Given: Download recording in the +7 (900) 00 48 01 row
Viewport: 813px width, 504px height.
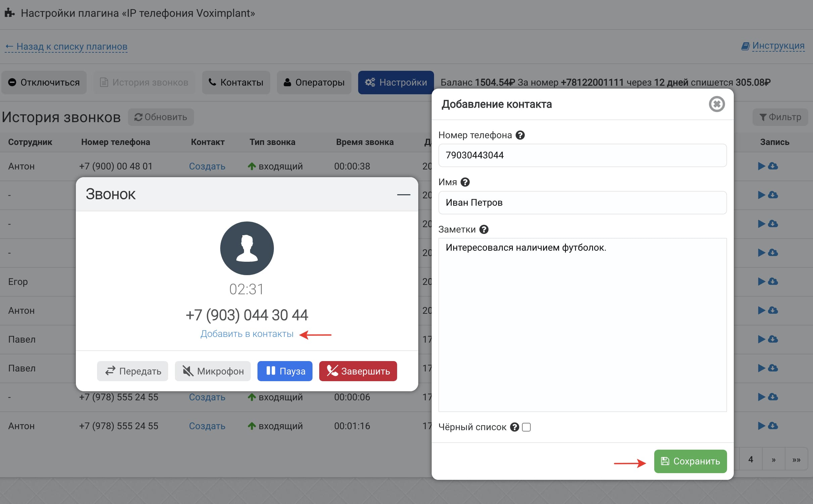Looking at the screenshot, I should (773, 166).
